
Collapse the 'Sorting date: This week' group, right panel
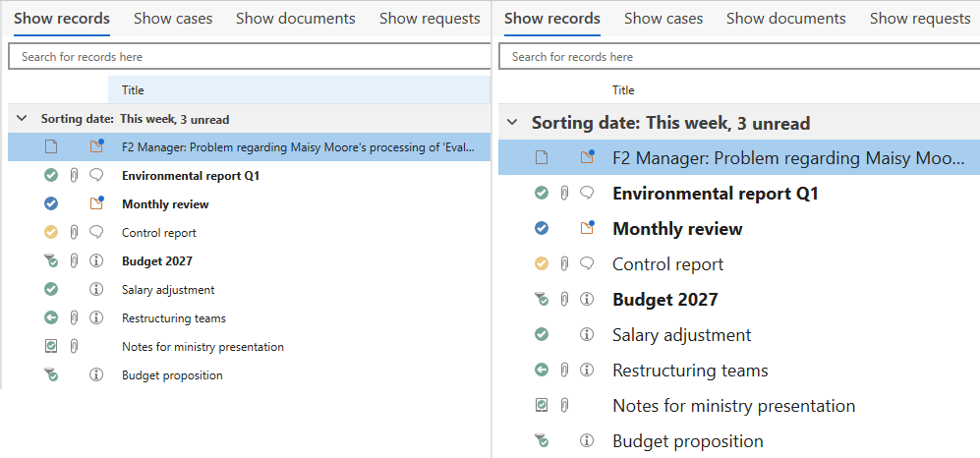click(511, 123)
